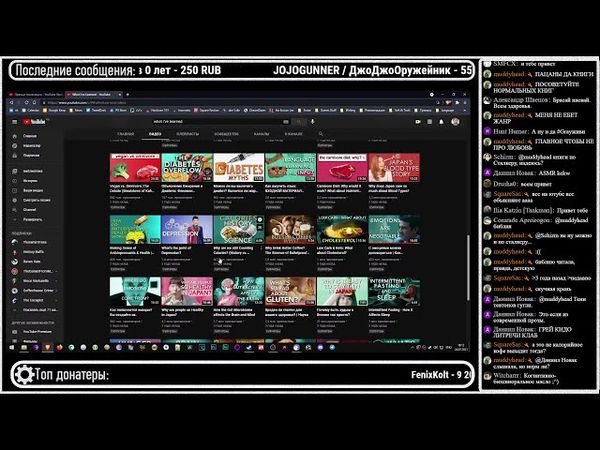Viewport: 600px width, 450px height.
Task: Open the О КАНАЛЕ tab
Action: click(293, 134)
